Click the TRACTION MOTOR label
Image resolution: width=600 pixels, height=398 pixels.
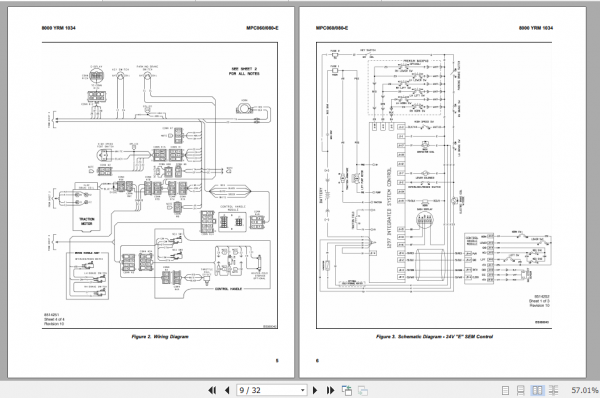[86, 221]
